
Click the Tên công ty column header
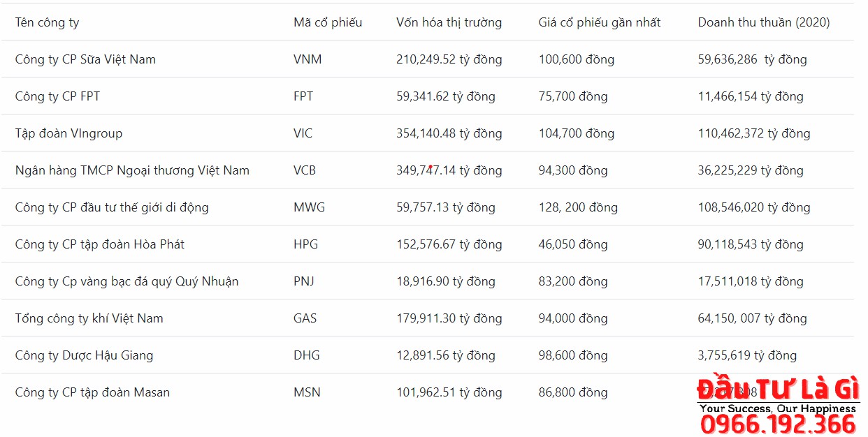point(48,22)
